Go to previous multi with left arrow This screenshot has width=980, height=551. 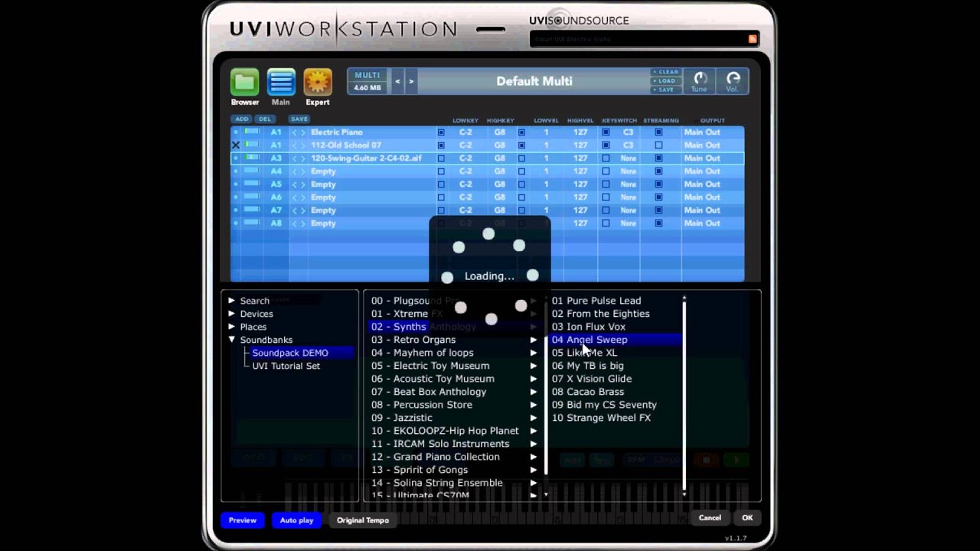[x=397, y=81]
